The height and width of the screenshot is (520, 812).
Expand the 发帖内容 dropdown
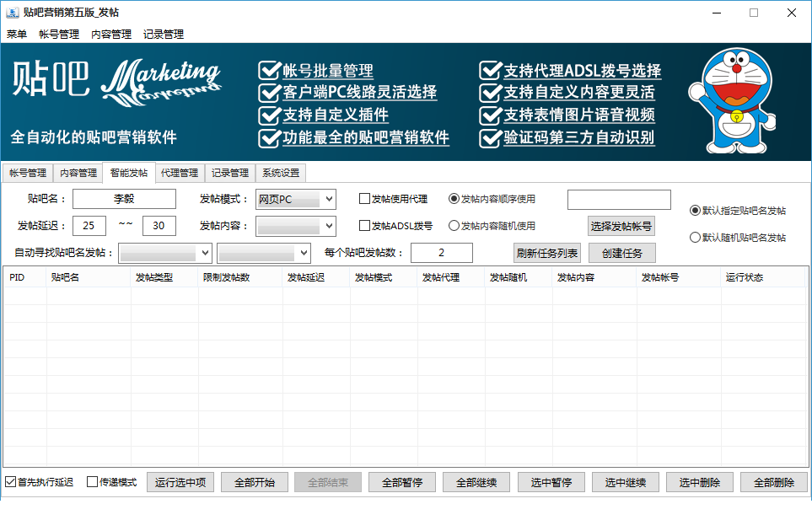[296, 226]
